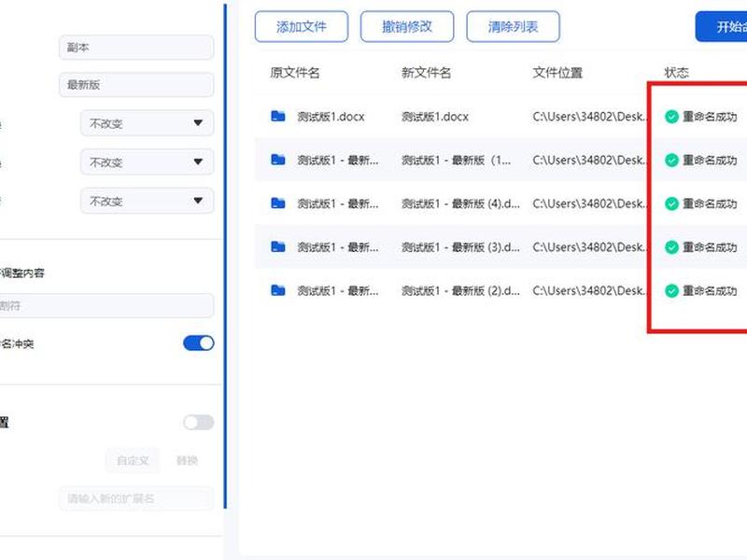747x560 pixels.
Task: Select new file name 测试版1 - 最新版 (1...
Action: pyautogui.click(x=456, y=160)
